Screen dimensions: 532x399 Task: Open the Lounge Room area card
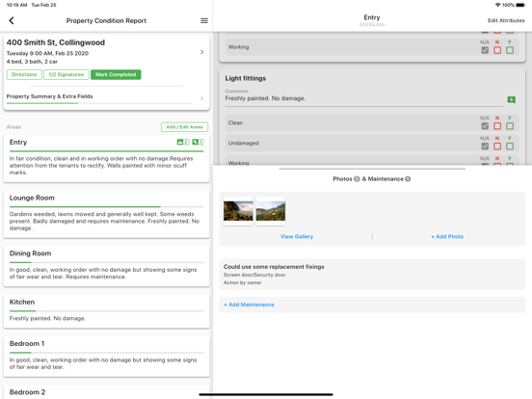click(107, 214)
